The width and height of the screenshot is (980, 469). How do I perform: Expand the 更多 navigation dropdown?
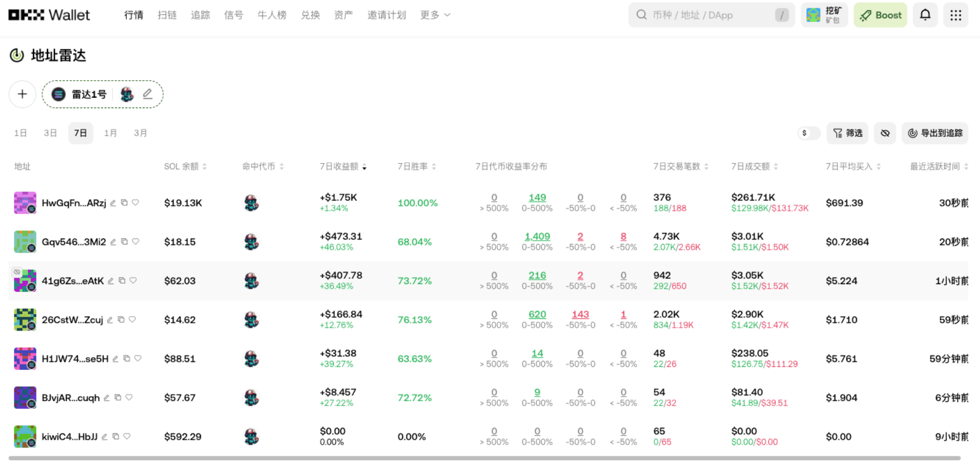click(435, 15)
